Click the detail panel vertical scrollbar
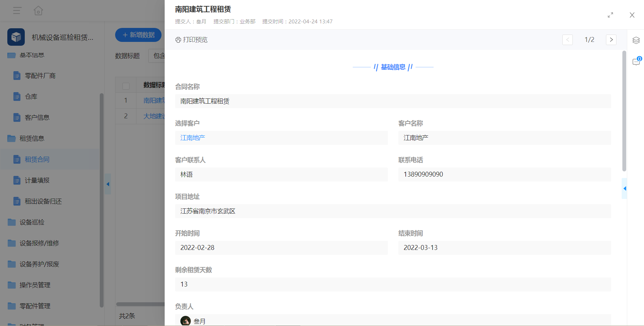The width and height of the screenshot is (644, 326). coord(624,111)
